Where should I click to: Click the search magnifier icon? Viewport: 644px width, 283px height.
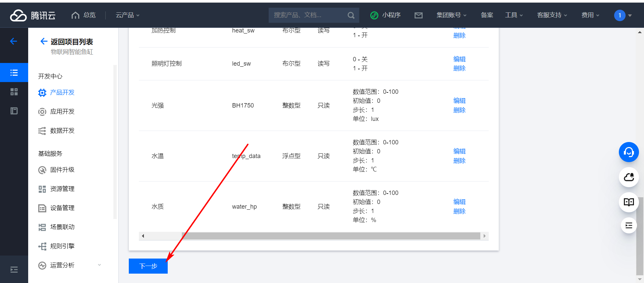351,15
